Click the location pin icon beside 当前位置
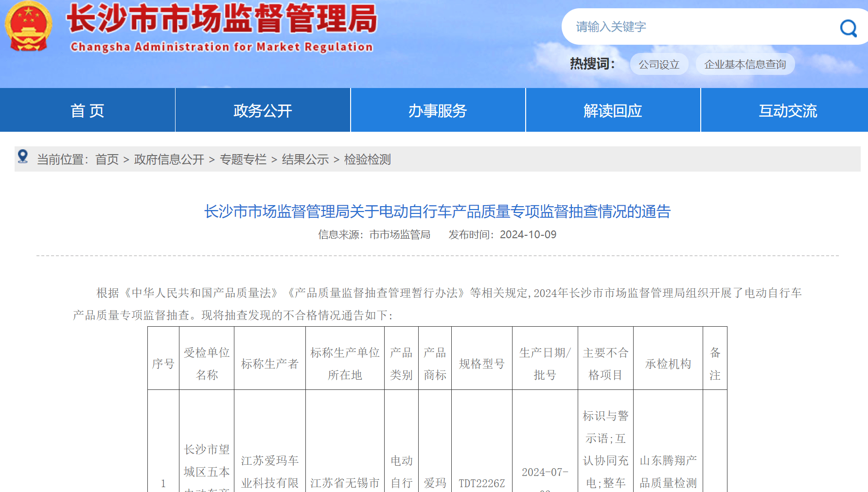The image size is (868, 492). click(x=22, y=158)
